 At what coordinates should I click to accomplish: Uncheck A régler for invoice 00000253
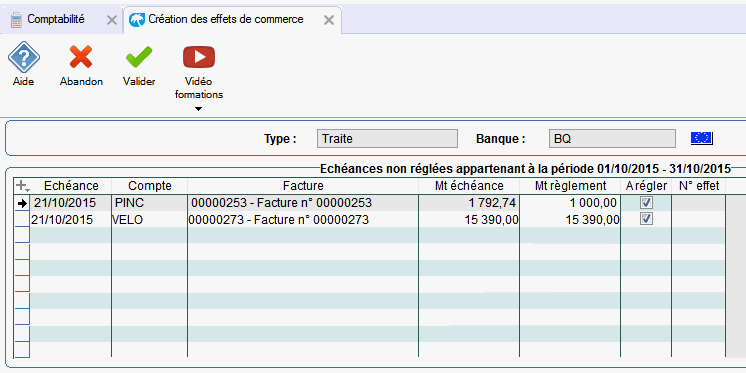[x=646, y=203]
